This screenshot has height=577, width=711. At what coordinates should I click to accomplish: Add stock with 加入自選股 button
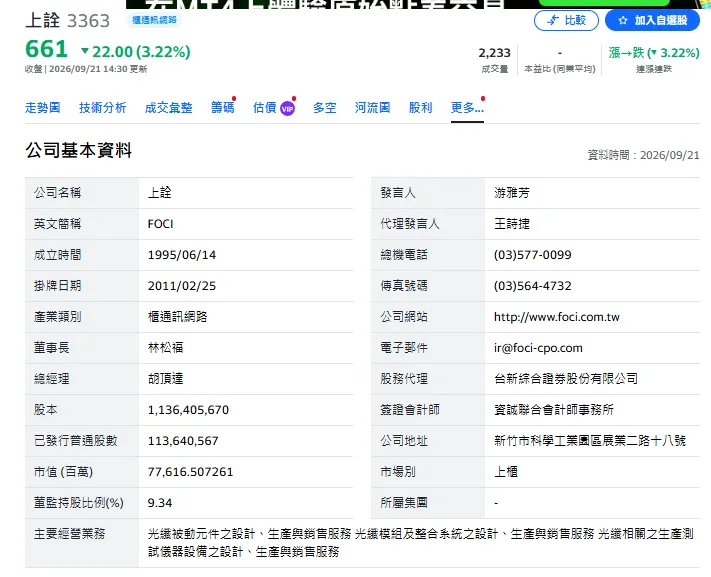click(652, 20)
